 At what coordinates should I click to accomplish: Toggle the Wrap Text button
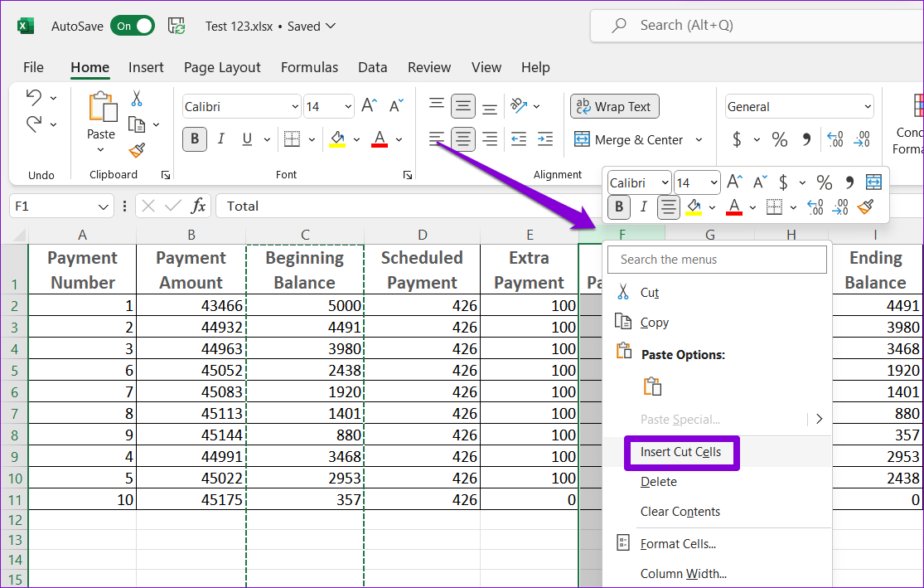[x=614, y=106]
